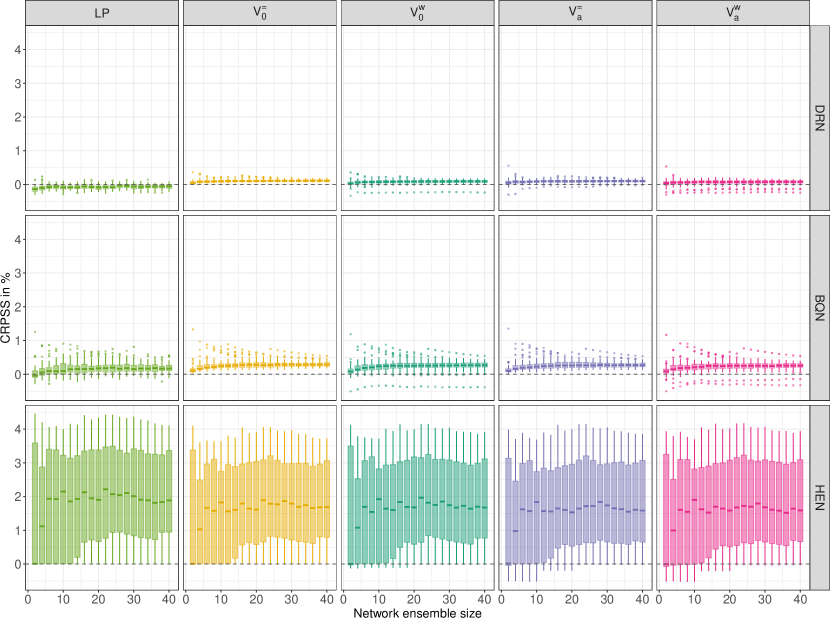
Task: Click the 'CRPSS in %' y-axis title
Action: coord(9,307)
